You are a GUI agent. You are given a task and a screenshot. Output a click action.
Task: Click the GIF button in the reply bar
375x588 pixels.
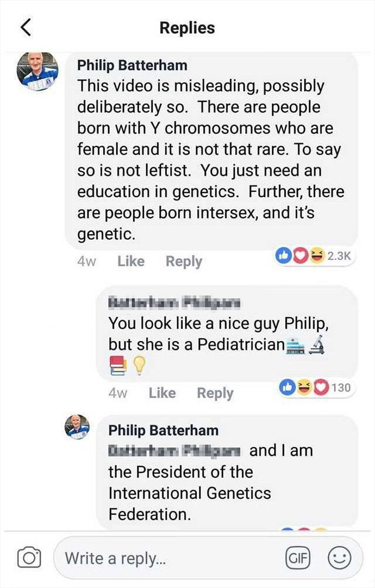pyautogui.click(x=298, y=558)
